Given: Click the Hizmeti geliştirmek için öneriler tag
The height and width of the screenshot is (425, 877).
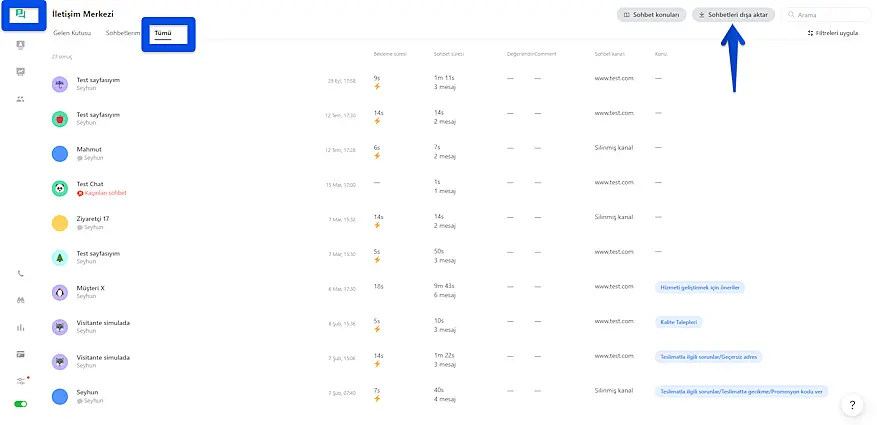Looking at the screenshot, I should click(700, 287).
